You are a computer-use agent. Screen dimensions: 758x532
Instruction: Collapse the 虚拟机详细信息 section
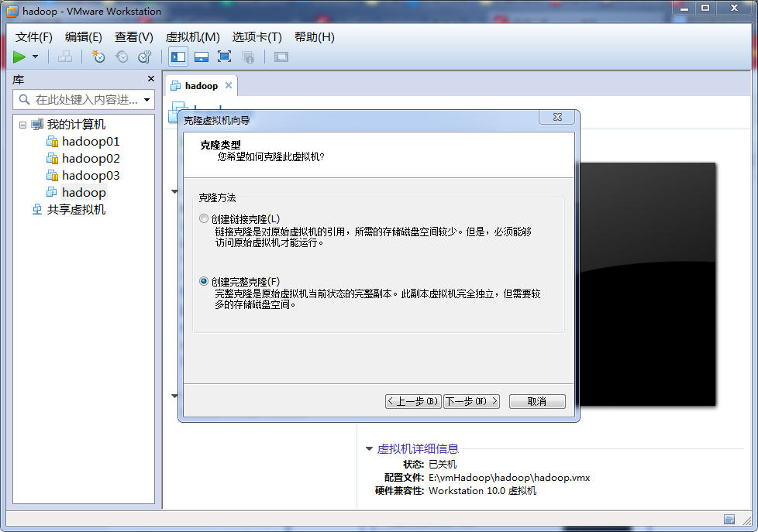(x=369, y=449)
